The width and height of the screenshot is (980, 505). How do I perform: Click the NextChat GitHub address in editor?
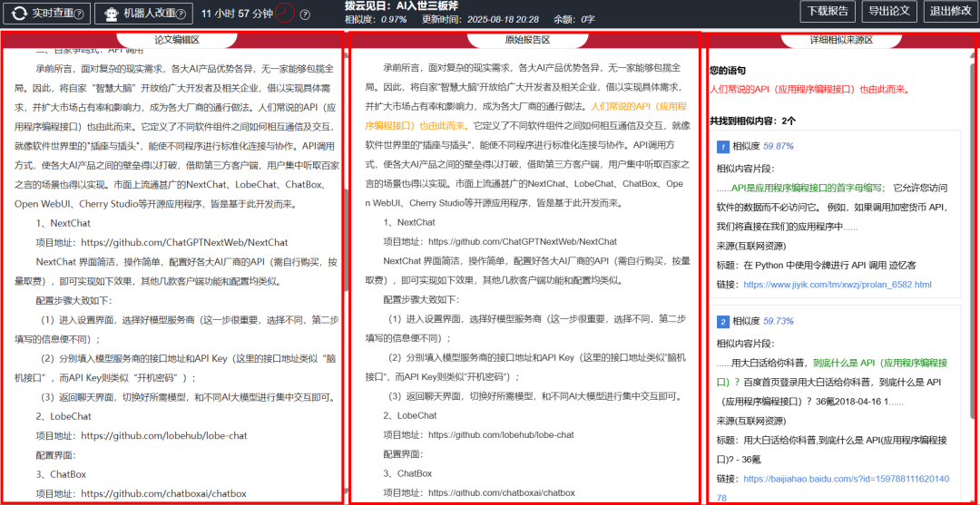coord(184,242)
